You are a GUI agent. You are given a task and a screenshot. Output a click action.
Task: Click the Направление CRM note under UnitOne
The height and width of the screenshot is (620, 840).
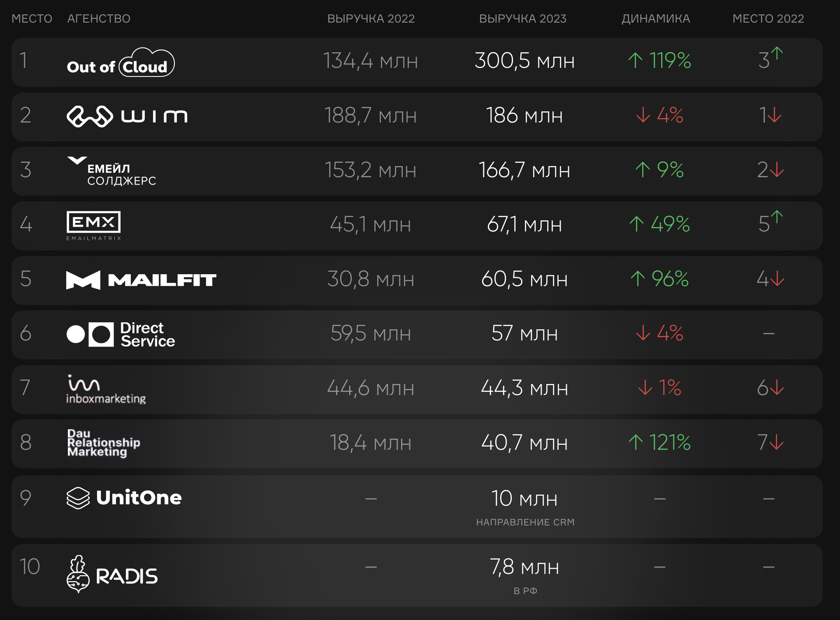tap(525, 522)
